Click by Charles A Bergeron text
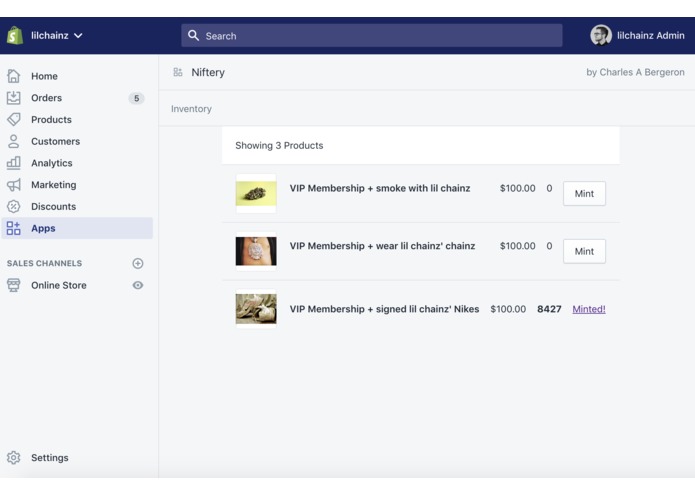 [635, 72]
